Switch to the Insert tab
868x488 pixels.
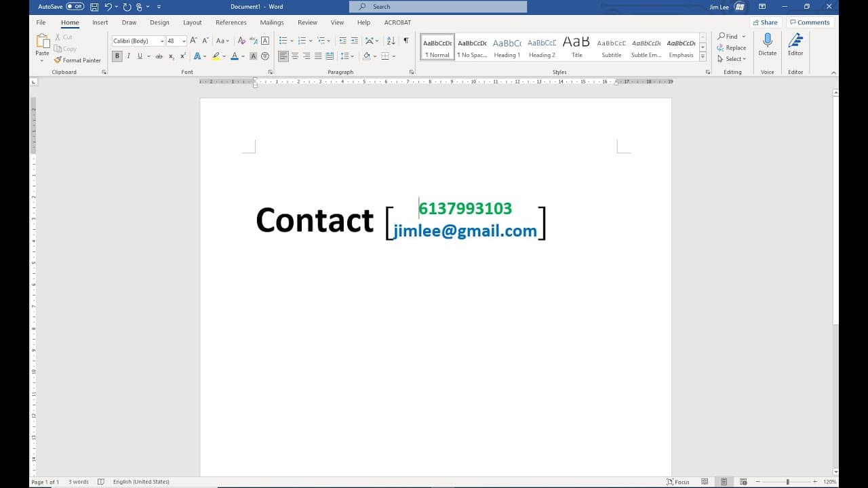(x=100, y=22)
